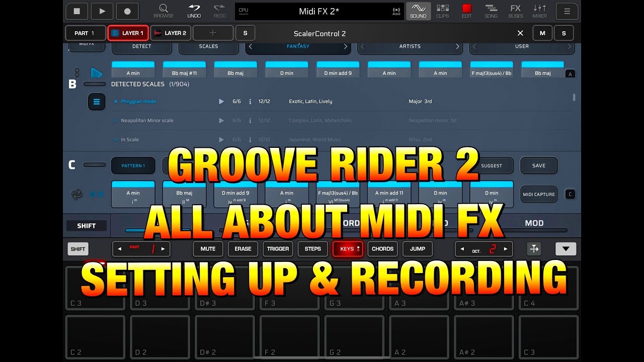Screen dimensions: 644x362
Task: Start recording with the Record button
Action: pyautogui.click(x=127, y=11)
